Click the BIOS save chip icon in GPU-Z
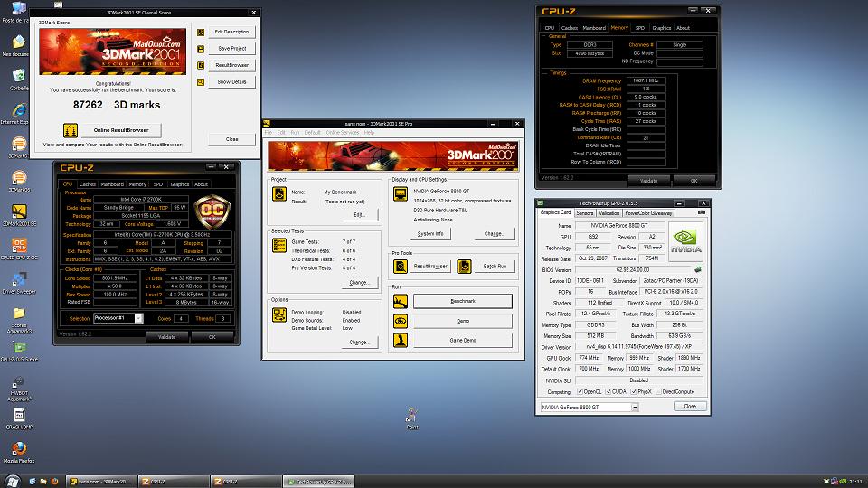Viewport: 868px width, 488px height. click(697, 270)
